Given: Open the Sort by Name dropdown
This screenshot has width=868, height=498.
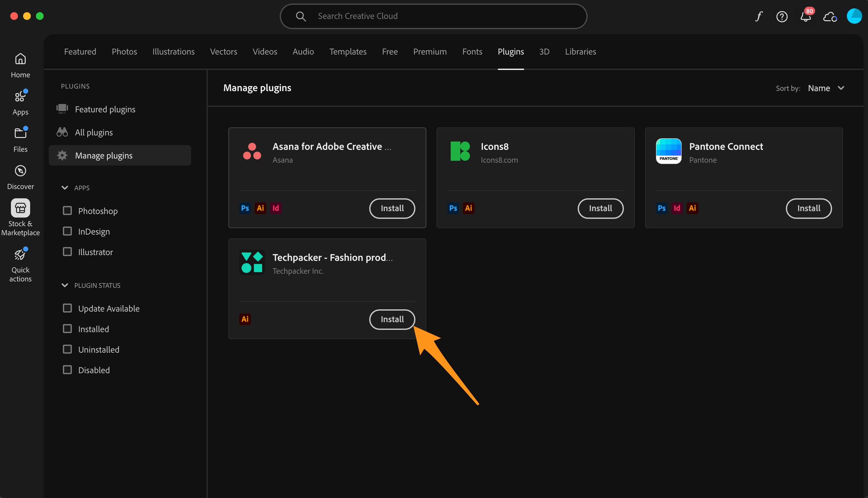Looking at the screenshot, I should tap(826, 88).
